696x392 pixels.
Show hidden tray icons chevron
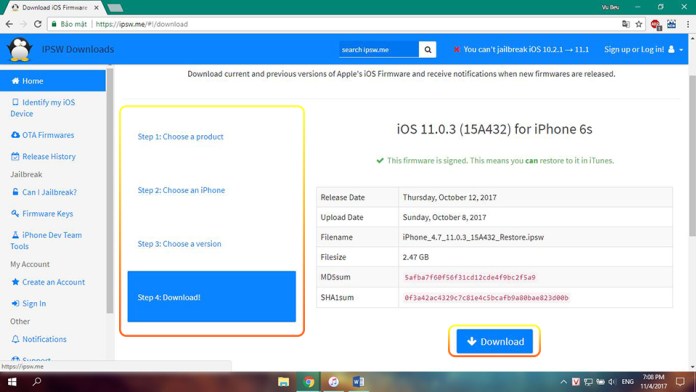coord(563,382)
